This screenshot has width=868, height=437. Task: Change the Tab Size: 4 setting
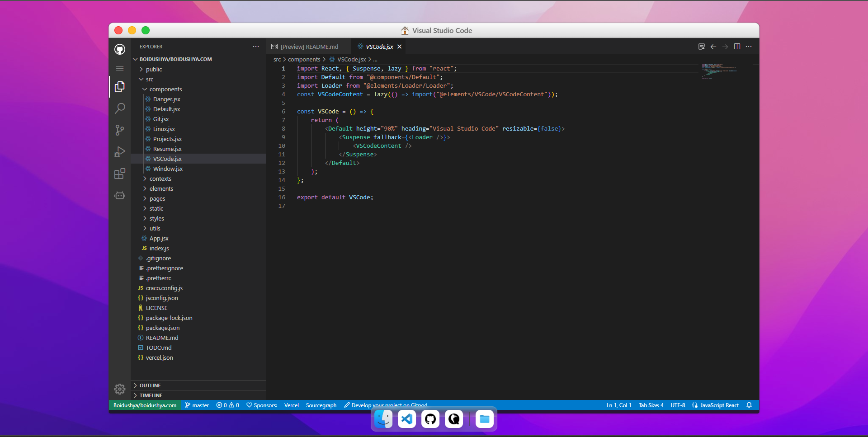[651, 405]
